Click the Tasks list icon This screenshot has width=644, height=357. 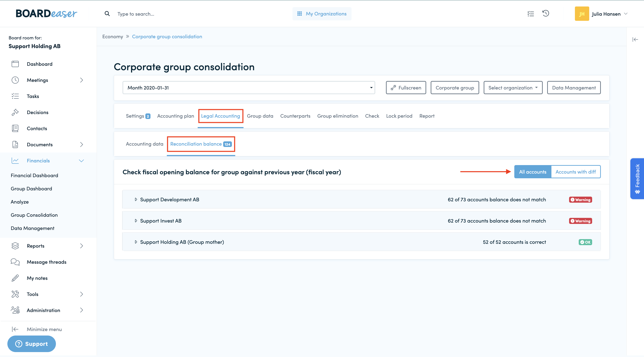(15, 96)
